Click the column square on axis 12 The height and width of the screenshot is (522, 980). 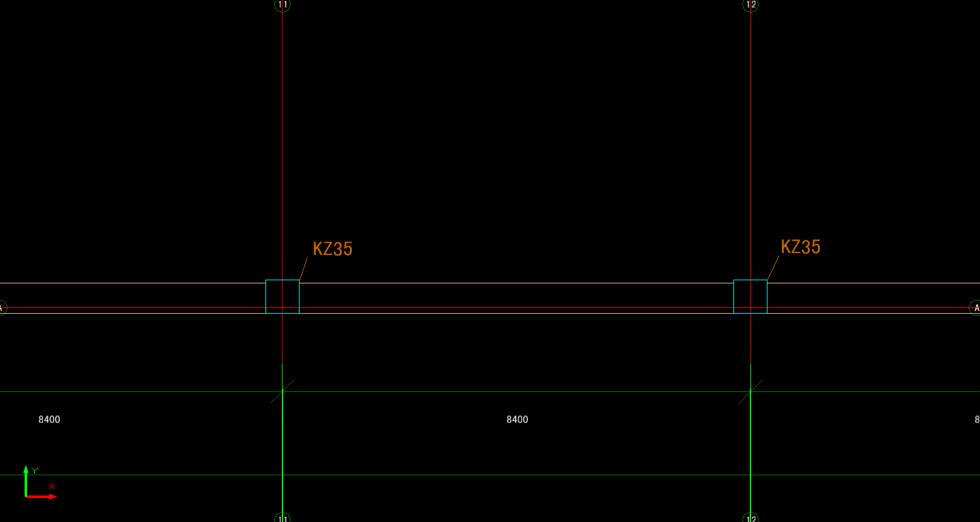(750, 297)
